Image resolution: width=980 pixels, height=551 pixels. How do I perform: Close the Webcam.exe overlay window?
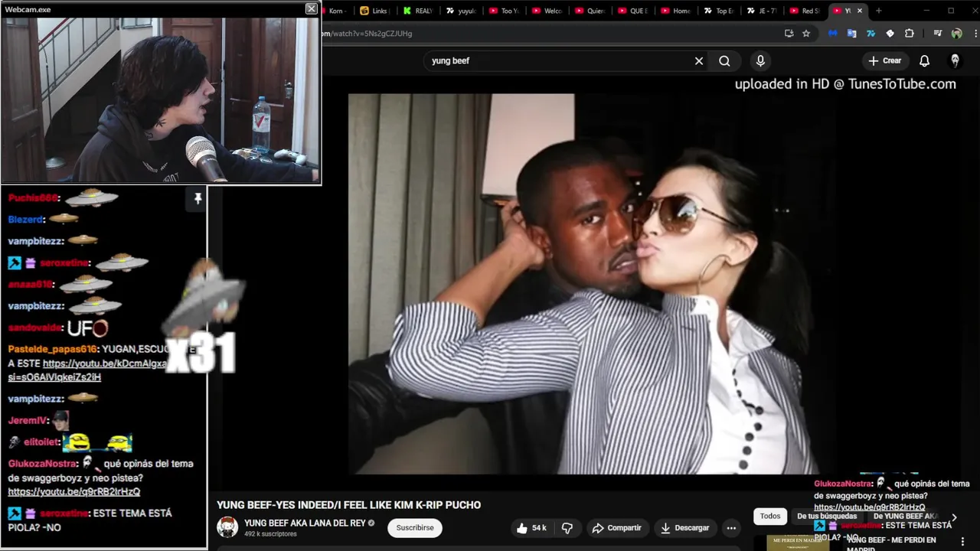pyautogui.click(x=311, y=8)
